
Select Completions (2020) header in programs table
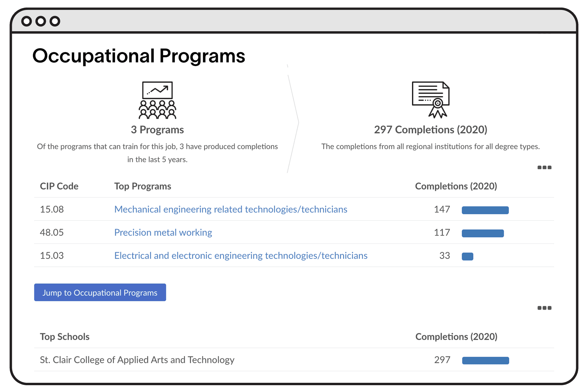[456, 186]
